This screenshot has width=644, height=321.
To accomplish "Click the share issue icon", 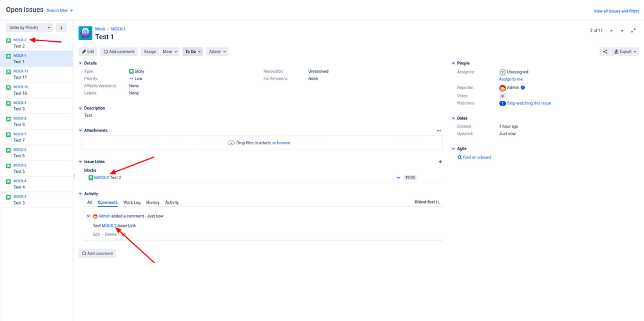I will click(x=605, y=52).
